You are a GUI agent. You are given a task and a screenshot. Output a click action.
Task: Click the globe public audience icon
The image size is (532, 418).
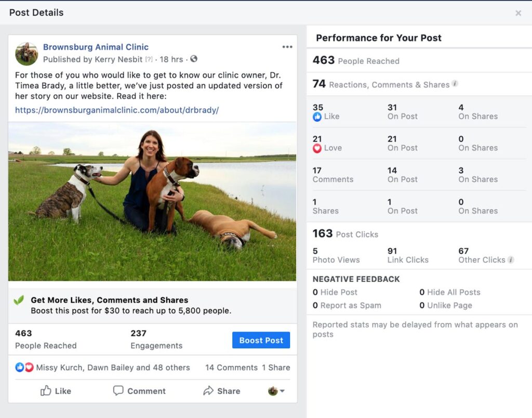[x=194, y=59]
